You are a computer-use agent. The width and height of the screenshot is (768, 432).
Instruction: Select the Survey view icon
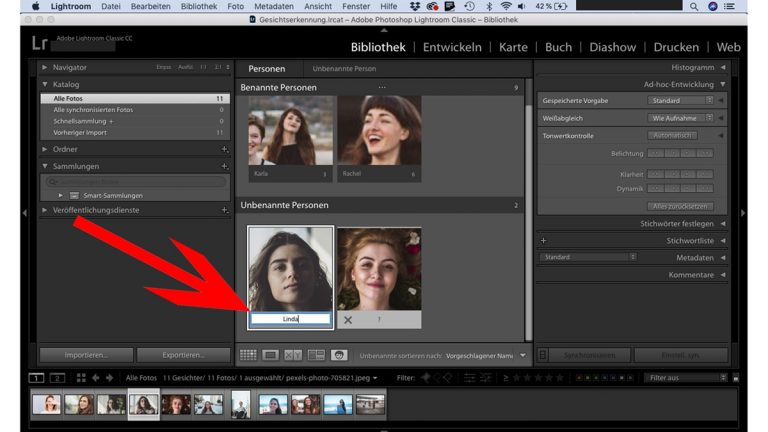pos(317,355)
